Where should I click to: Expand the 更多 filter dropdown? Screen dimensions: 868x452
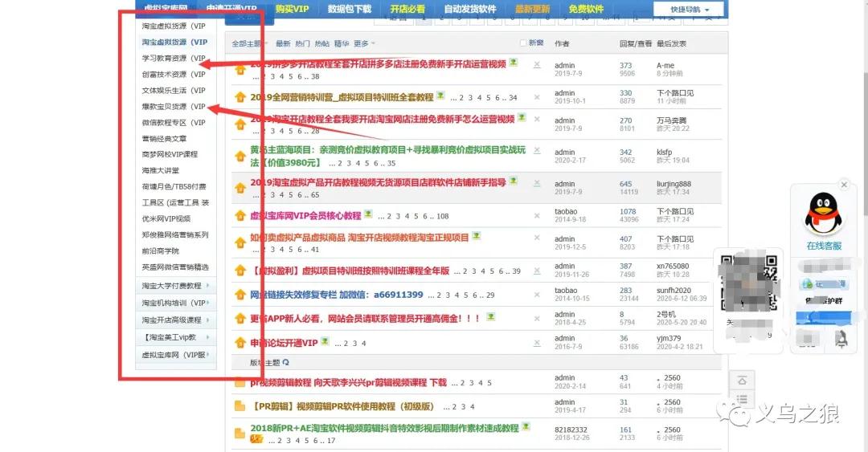[364, 43]
